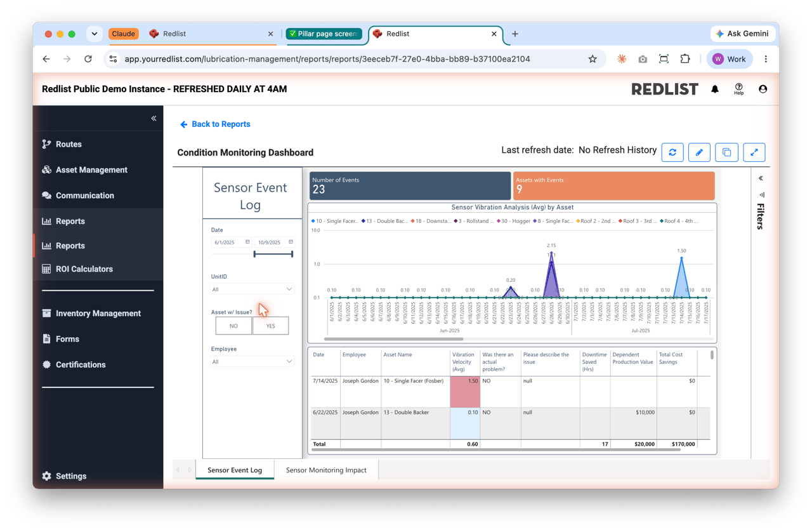Toggle legend item Roof 4 - 4th
Image resolution: width=812 pixels, height=532 pixels.
point(679,221)
